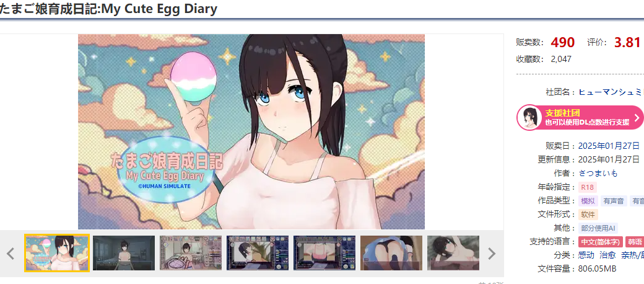Open the 治愈 category link

click(607, 255)
